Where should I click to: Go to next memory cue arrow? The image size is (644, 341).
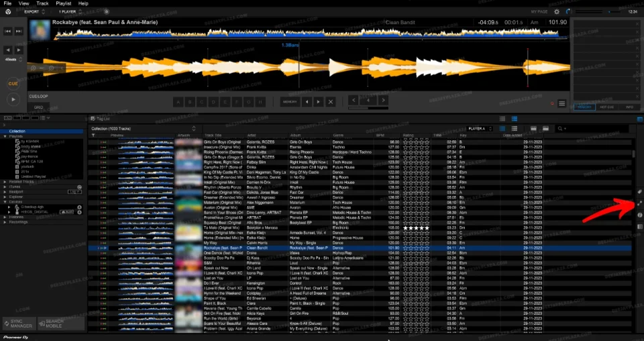click(x=318, y=102)
